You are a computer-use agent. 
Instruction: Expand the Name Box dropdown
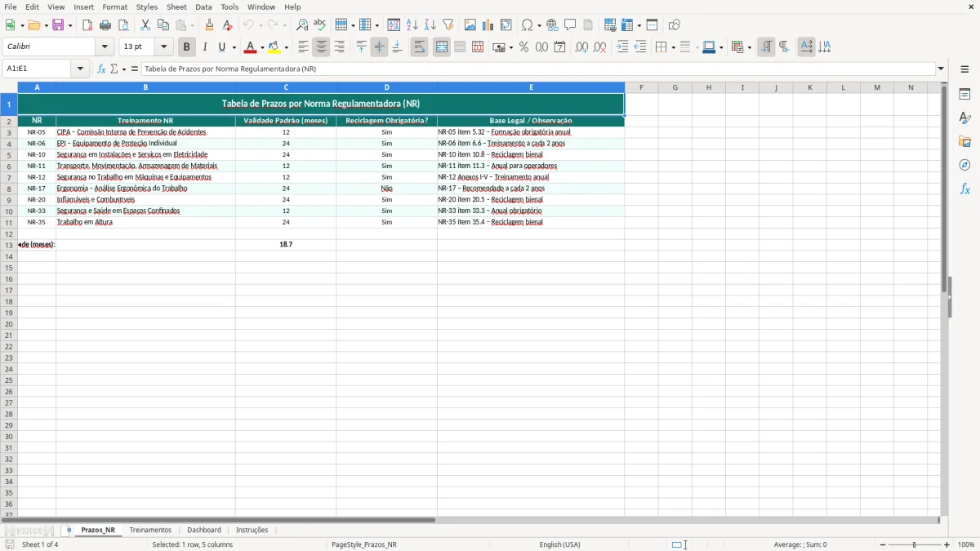tap(80, 69)
